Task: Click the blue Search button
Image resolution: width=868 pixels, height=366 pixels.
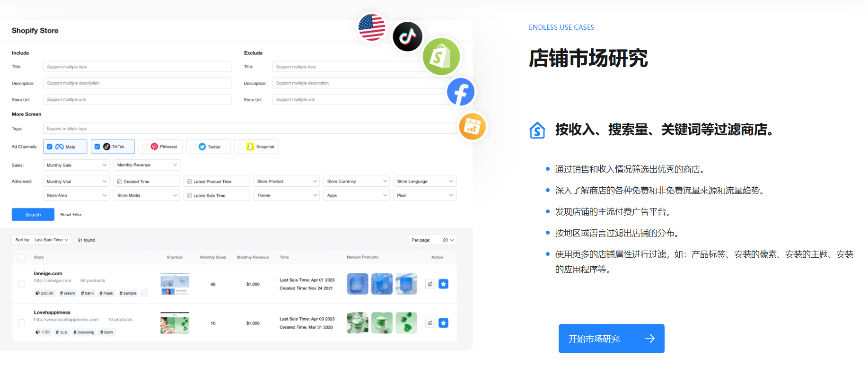Action: pyautogui.click(x=33, y=215)
